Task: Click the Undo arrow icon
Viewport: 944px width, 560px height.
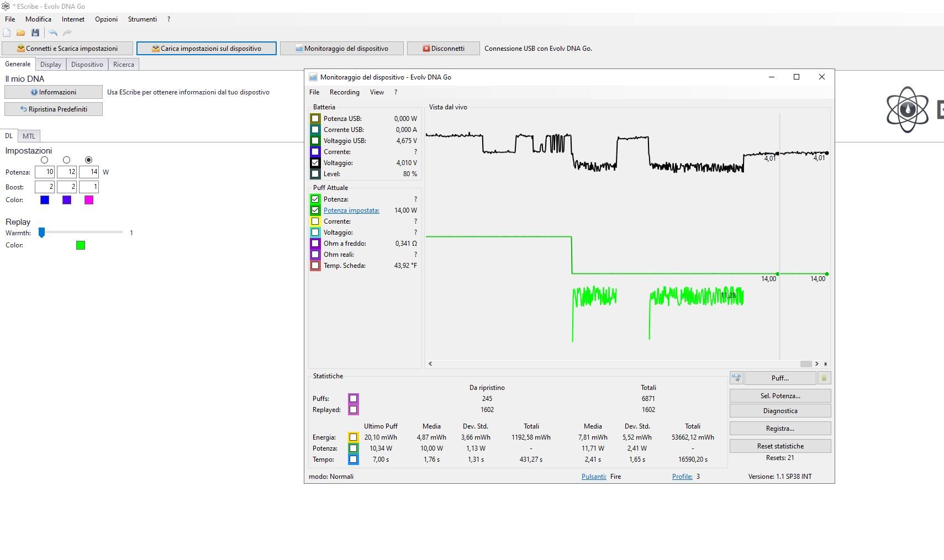Action: coord(53,33)
